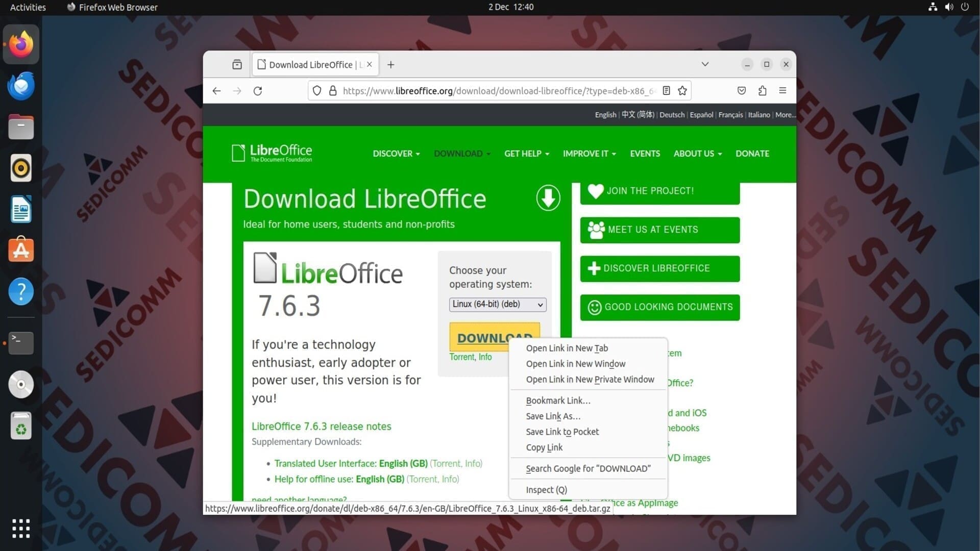Open the disc drive icon in the dock
The image size is (980, 551).
click(21, 384)
